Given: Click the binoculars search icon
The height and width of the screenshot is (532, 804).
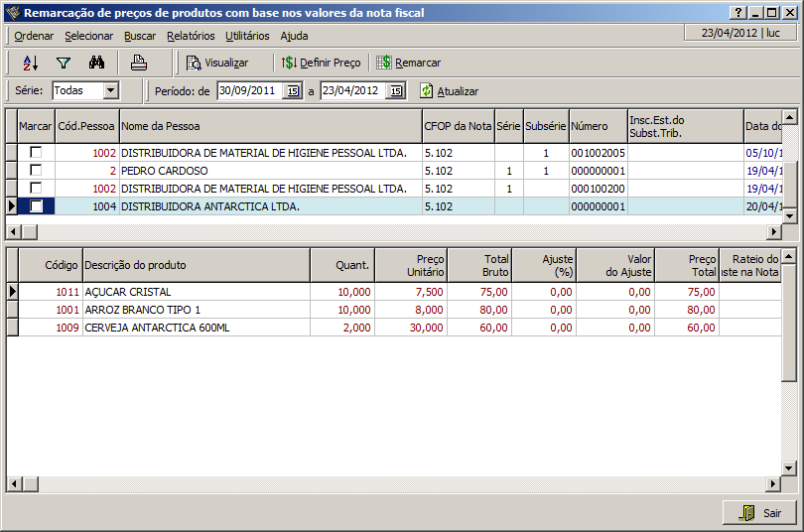Looking at the screenshot, I should [x=96, y=63].
